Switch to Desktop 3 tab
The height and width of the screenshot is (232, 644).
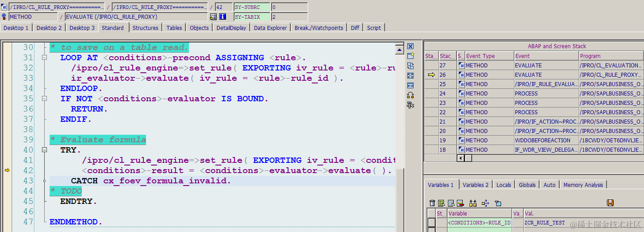(82, 28)
